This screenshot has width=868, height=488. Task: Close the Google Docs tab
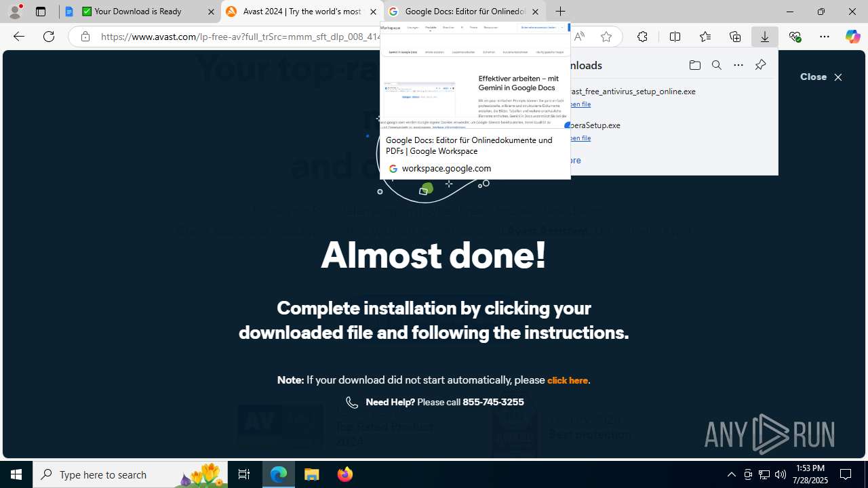tap(535, 12)
